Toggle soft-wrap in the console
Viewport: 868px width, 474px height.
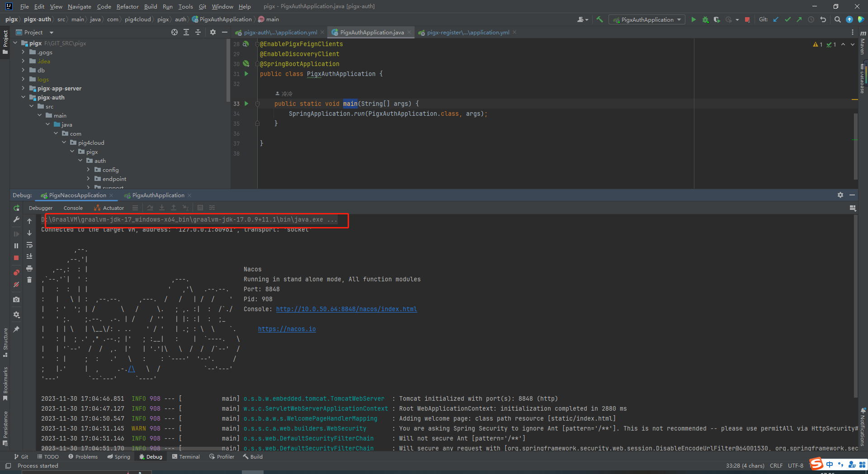29,245
